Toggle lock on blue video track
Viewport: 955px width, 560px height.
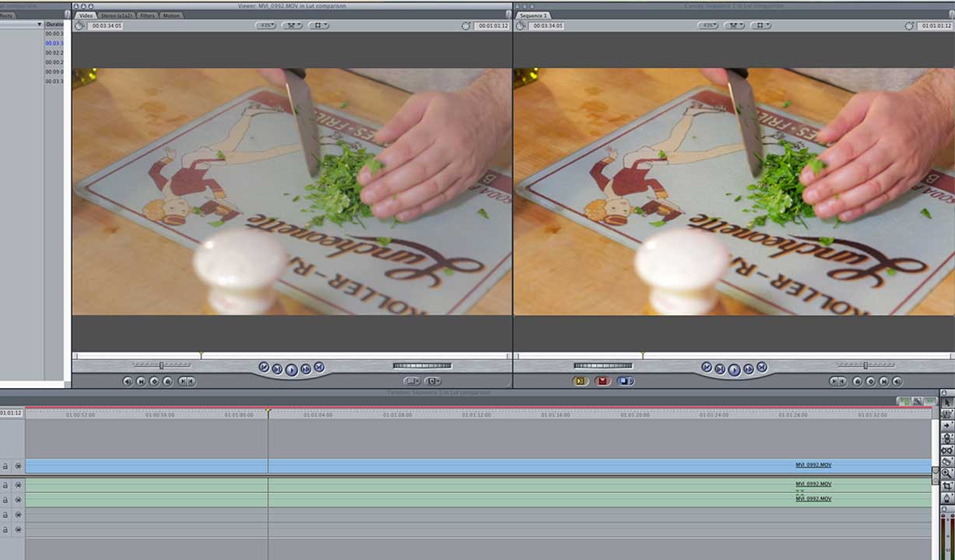(x=5, y=466)
